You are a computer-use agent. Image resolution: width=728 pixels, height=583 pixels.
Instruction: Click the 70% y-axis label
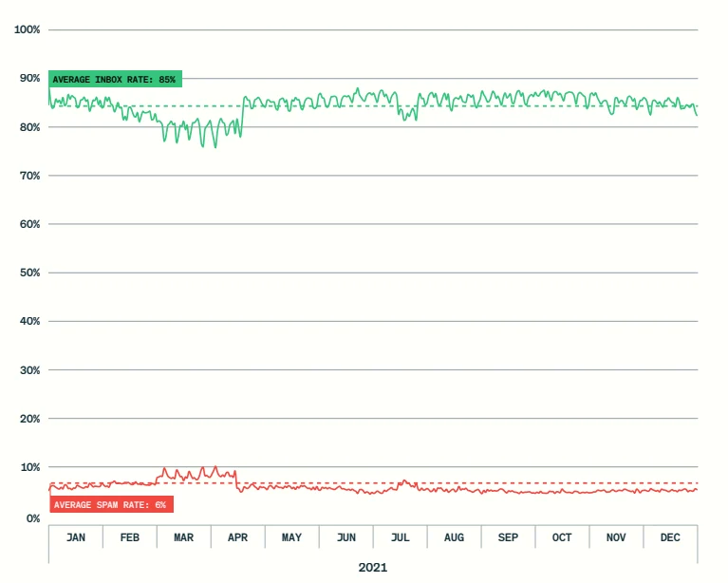(29, 176)
